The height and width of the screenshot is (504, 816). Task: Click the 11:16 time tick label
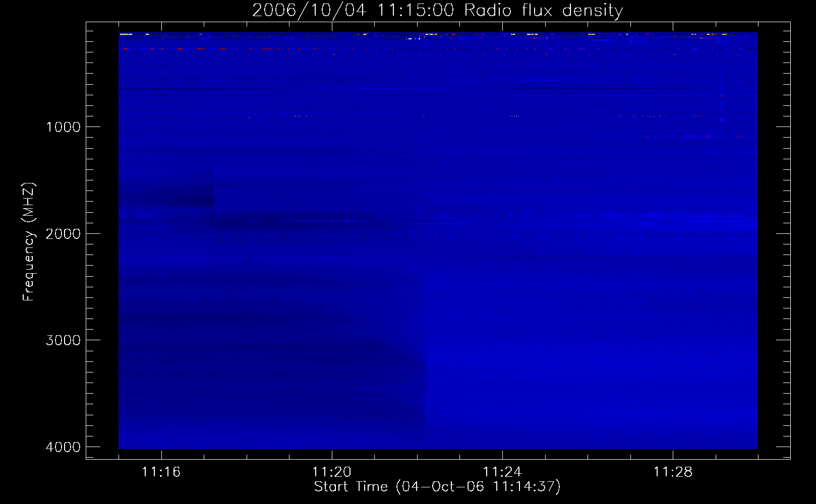(161, 472)
